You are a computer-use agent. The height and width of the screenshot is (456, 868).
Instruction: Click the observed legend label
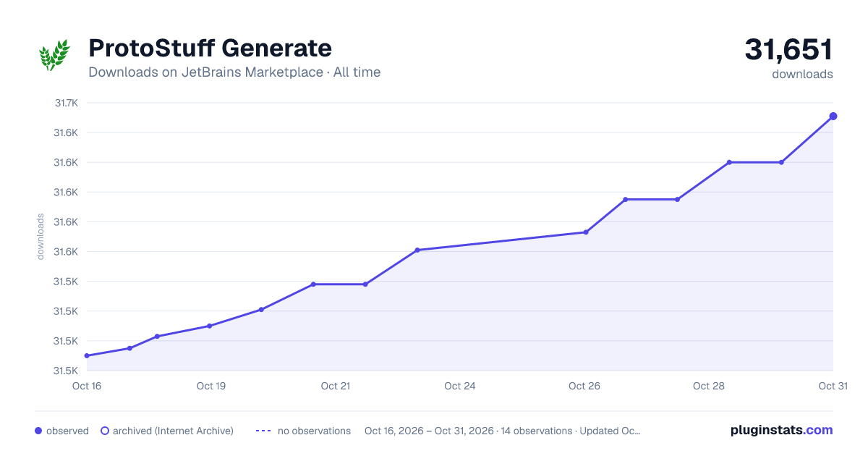[x=67, y=431]
